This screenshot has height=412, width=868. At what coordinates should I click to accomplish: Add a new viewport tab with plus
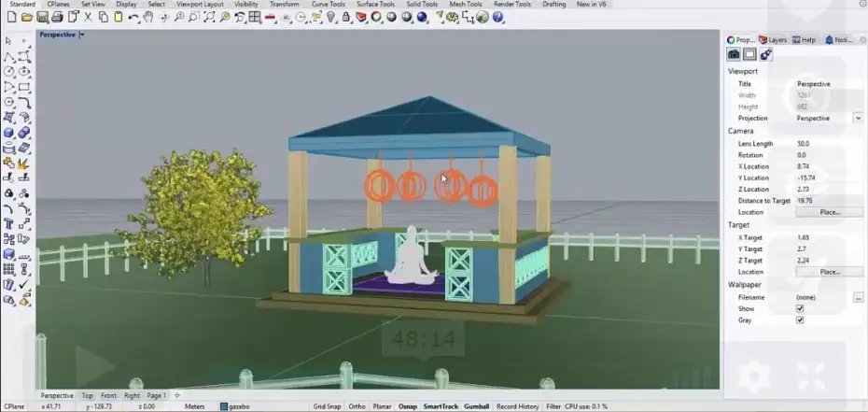tap(177, 395)
